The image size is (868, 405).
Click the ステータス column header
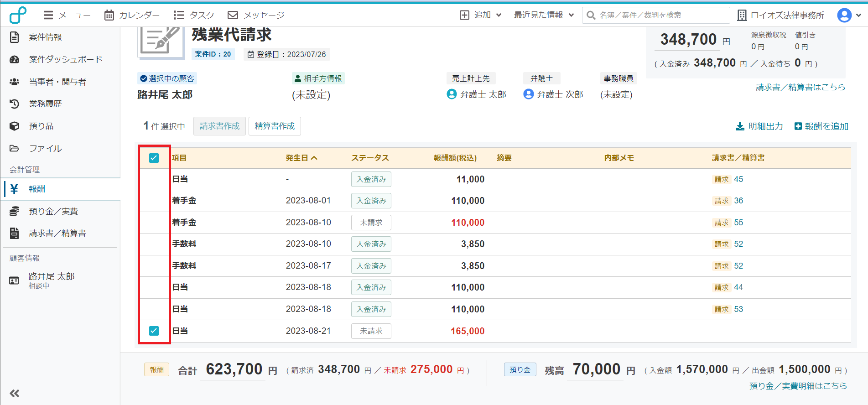click(x=370, y=158)
